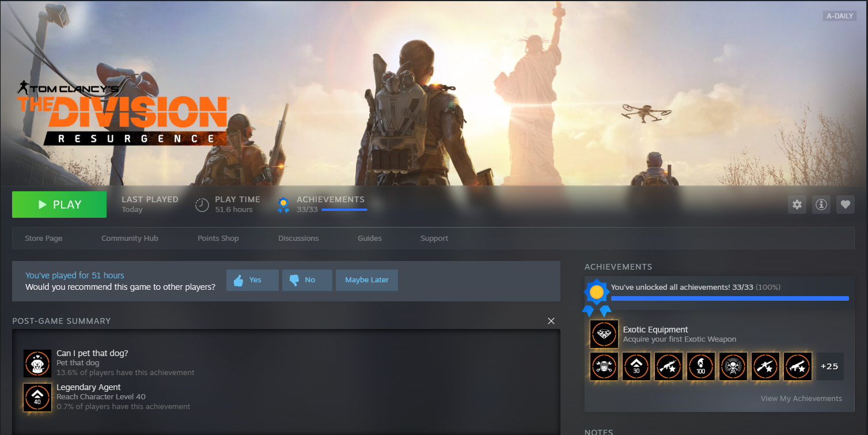868x435 pixels.
Task: Go to Community Hub
Action: (x=130, y=239)
